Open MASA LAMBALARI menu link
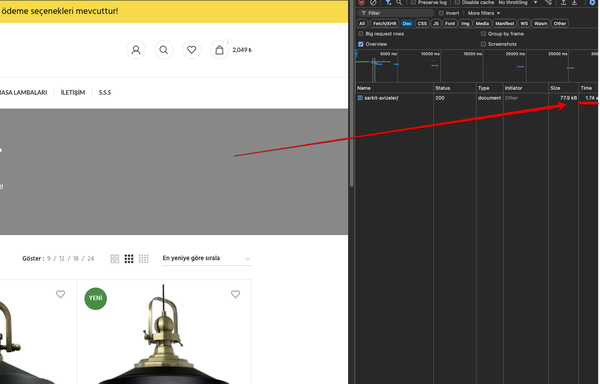The image size is (600, 384). [x=23, y=93]
